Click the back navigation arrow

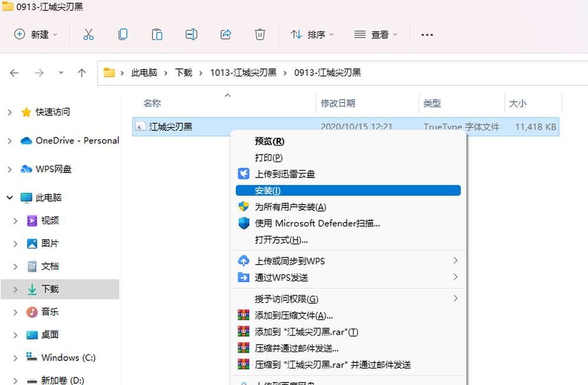pos(14,72)
